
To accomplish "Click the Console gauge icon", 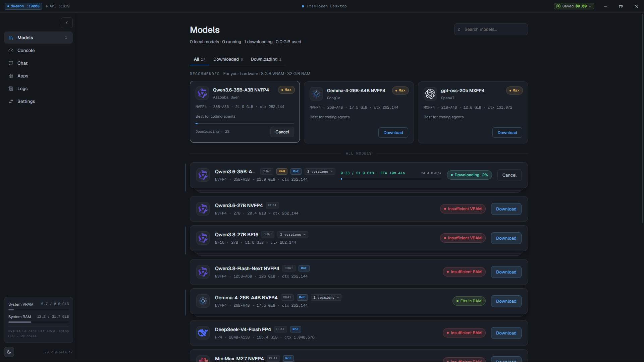I will tap(11, 50).
